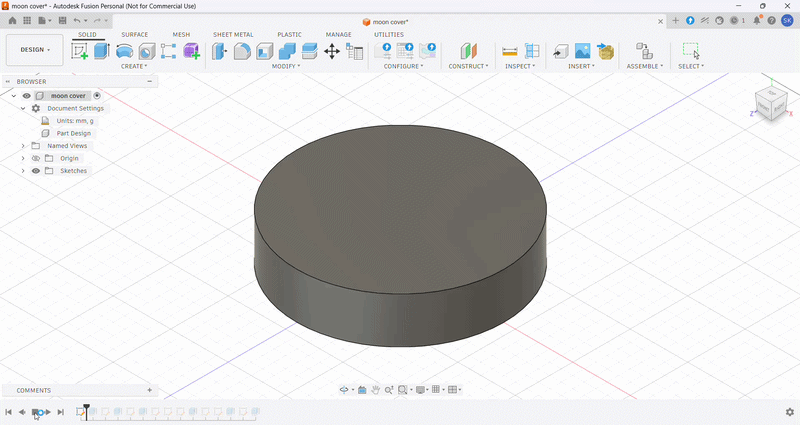Screen dimensions: 800x425
Task: Select the Create Sketch tool
Action: [x=80, y=51]
